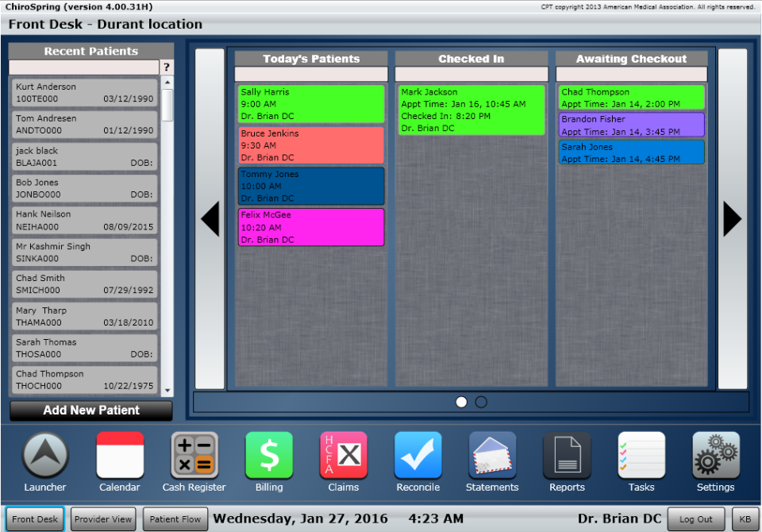
Task: Click the Log Out button
Action: pos(696,519)
